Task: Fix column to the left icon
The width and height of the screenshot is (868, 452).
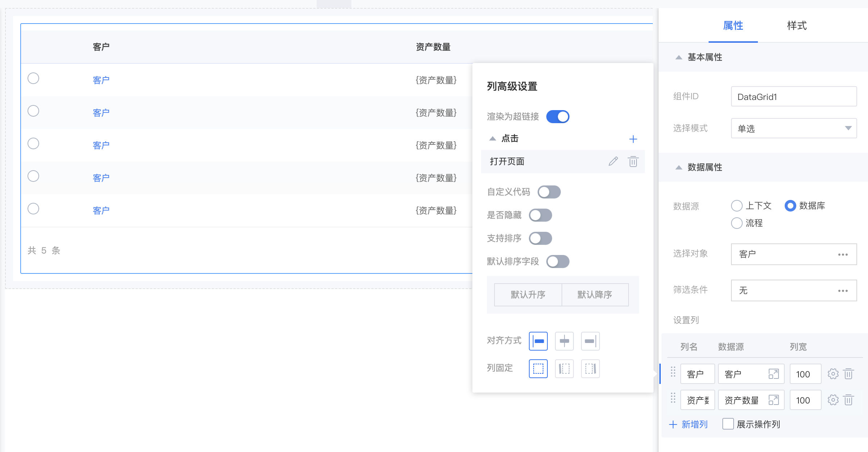Action: coord(564,369)
